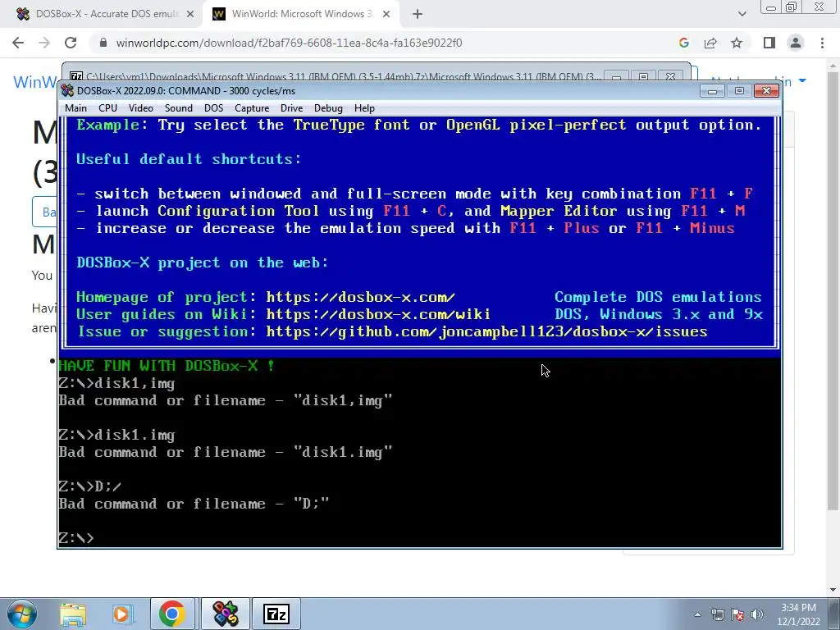Click the Google icon in the address bar
840x630 pixels.
683,43
